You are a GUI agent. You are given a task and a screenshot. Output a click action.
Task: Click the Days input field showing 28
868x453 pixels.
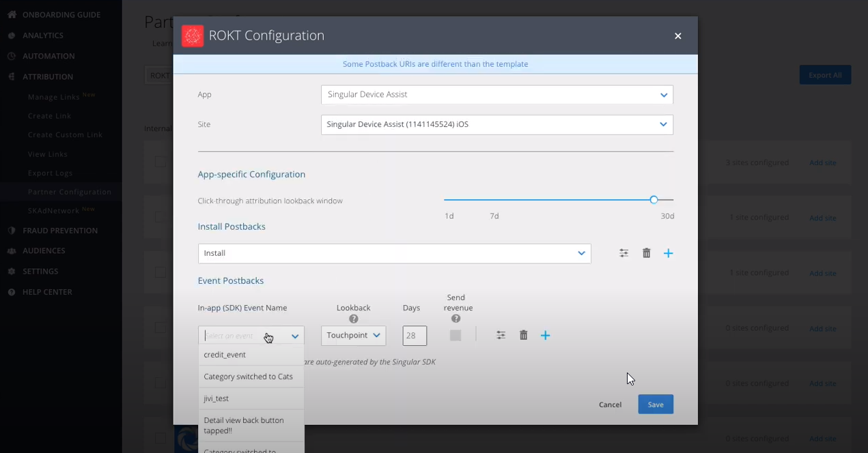(415, 336)
